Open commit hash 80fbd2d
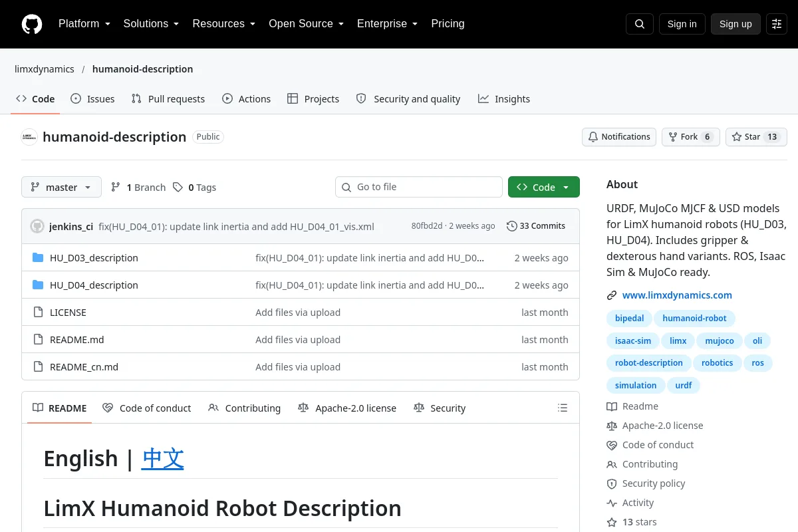 coord(427,226)
